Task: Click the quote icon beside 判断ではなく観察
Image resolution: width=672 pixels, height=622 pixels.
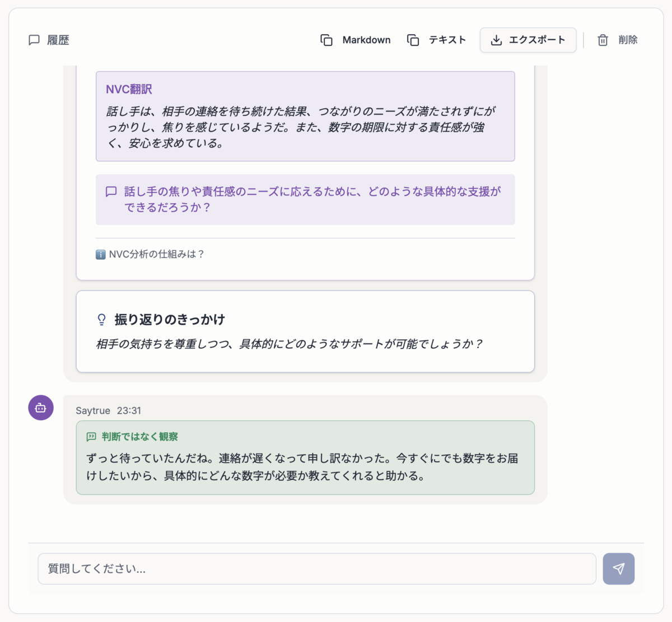Action: click(91, 437)
